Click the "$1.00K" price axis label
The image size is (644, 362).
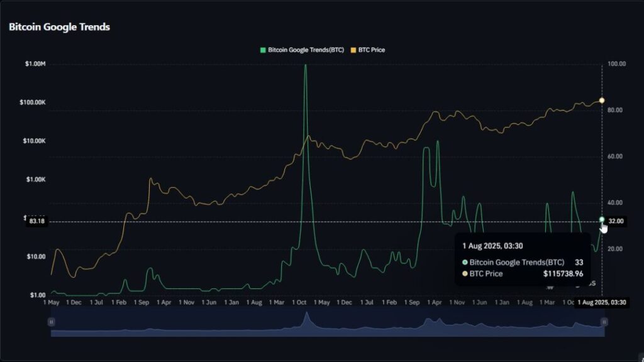pyautogui.click(x=36, y=180)
